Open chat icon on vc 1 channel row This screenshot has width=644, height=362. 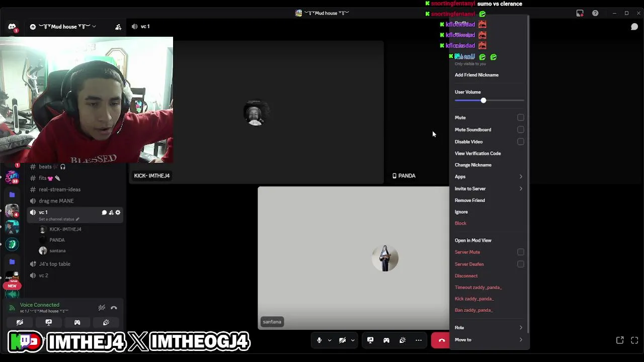(x=104, y=212)
